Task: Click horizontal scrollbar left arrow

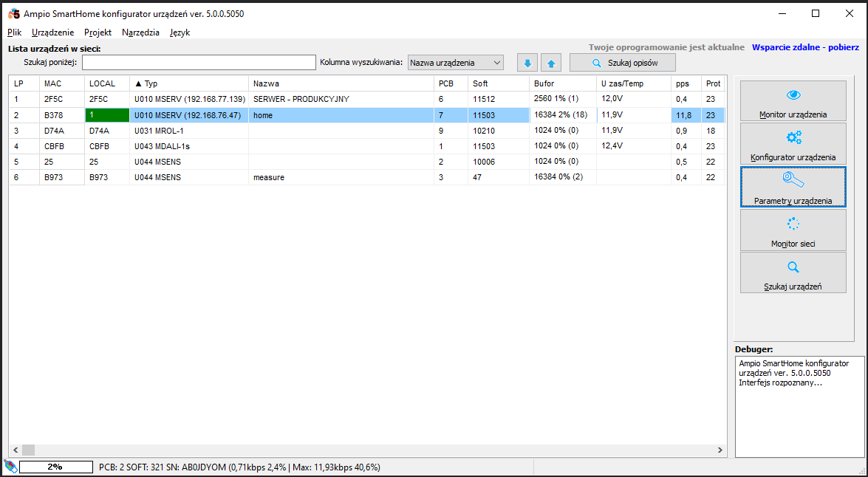Action: click(x=16, y=450)
